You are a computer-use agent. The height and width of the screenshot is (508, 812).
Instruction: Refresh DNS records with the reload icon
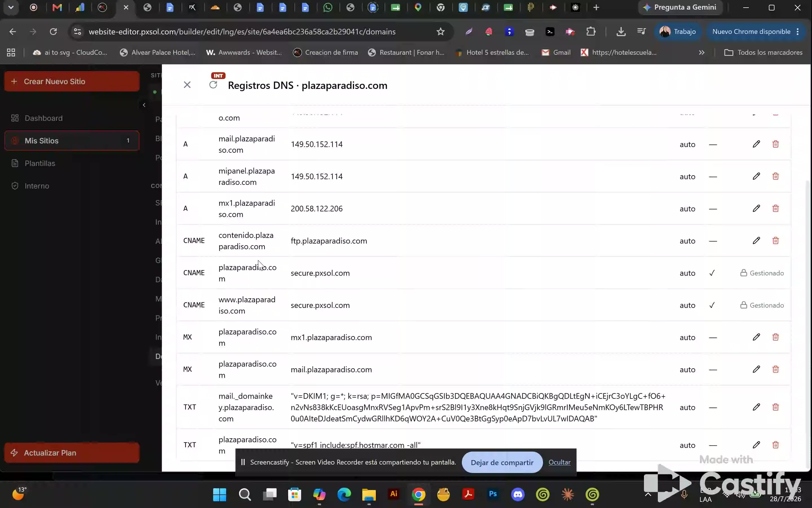(213, 85)
